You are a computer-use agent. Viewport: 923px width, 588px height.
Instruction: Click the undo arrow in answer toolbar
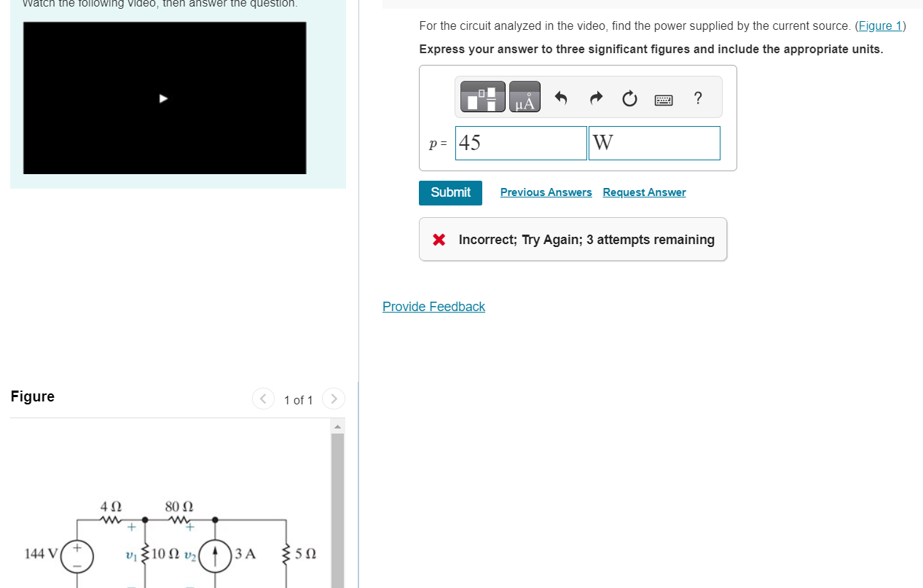click(561, 97)
